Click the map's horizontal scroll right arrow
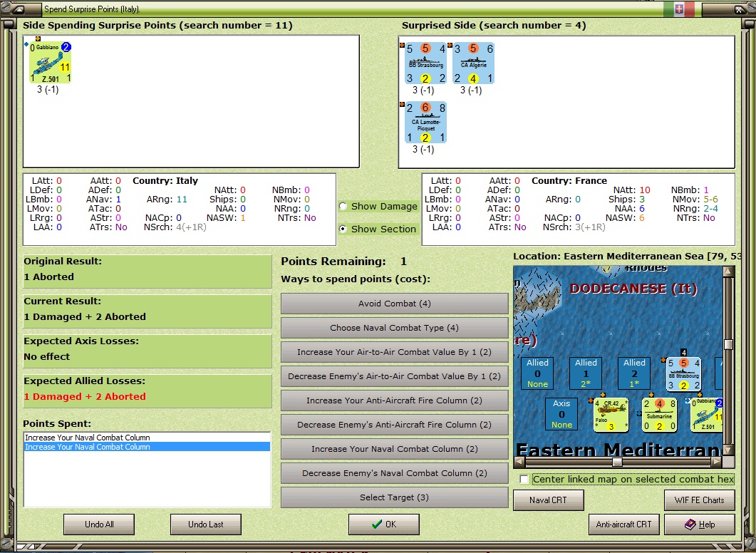 (717, 462)
